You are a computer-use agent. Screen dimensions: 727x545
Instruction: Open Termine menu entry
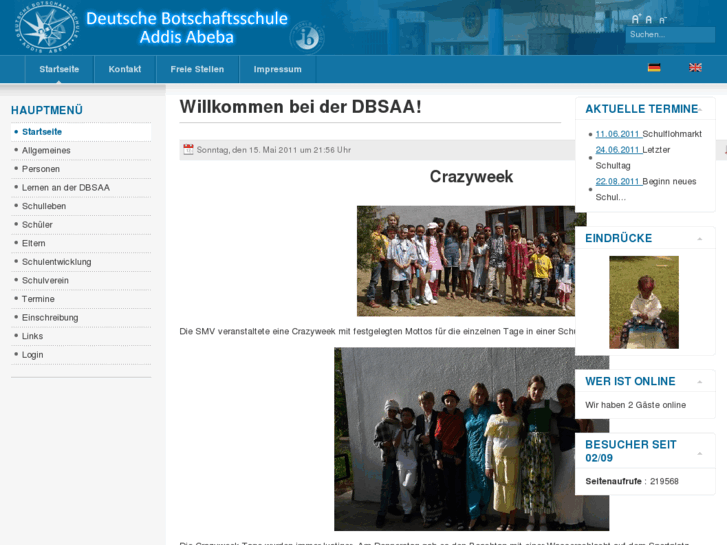[x=81, y=299]
